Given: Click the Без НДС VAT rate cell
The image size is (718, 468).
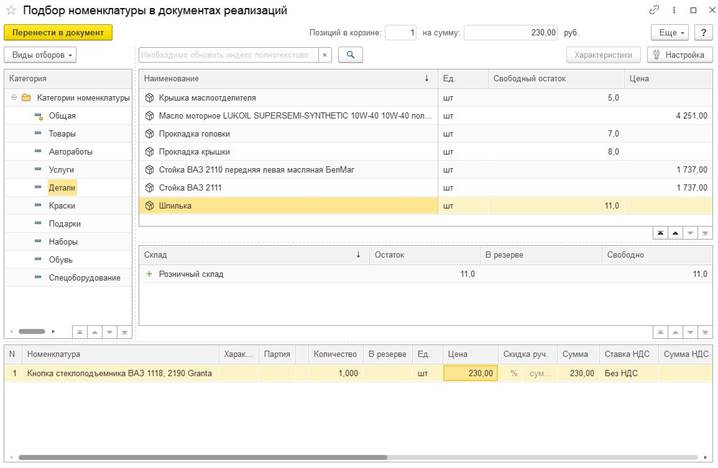Looking at the screenshot, I should tap(628, 373).
